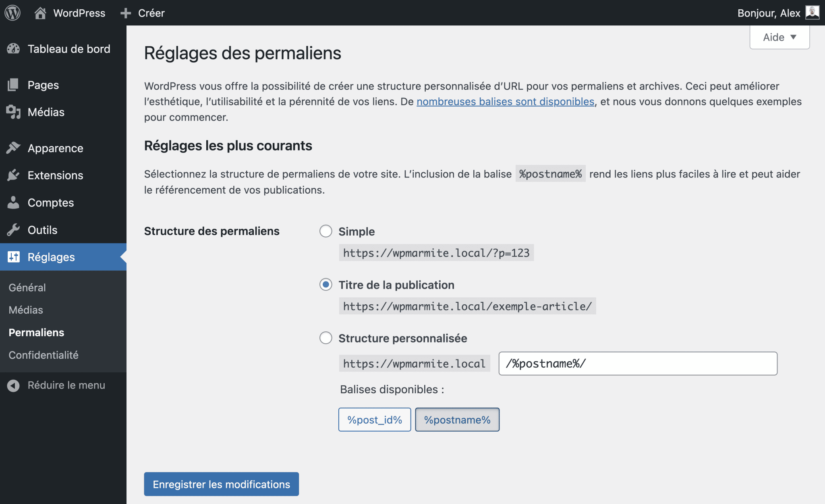Click the Réduire le menu arrow icon
Screen dimensions: 825x504
[x=13, y=385]
